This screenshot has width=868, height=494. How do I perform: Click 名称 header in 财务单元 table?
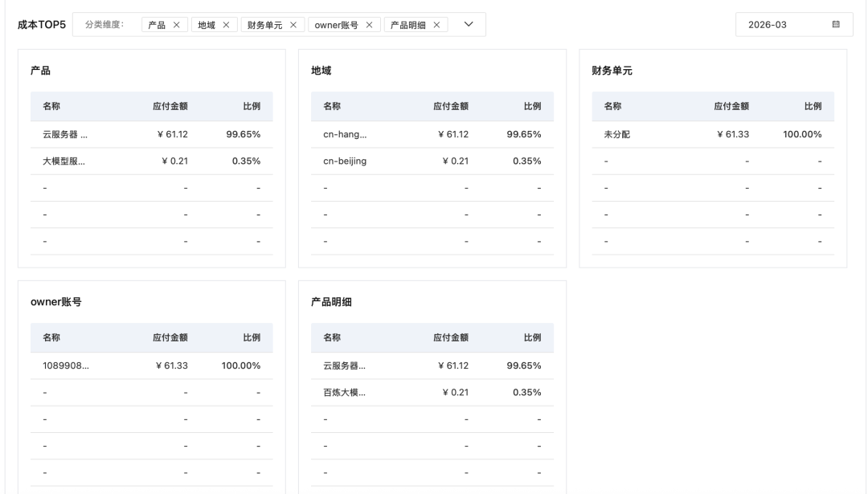(612, 106)
